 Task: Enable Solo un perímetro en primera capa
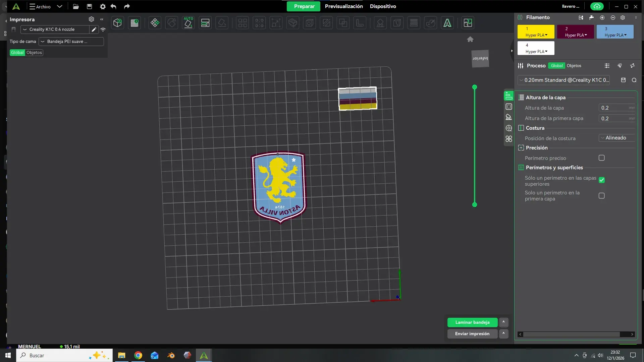point(602,196)
